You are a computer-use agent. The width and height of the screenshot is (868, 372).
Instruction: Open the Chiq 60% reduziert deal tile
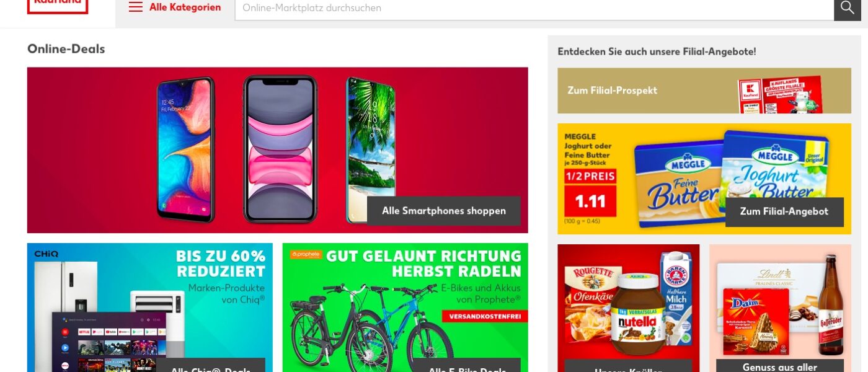point(150,308)
